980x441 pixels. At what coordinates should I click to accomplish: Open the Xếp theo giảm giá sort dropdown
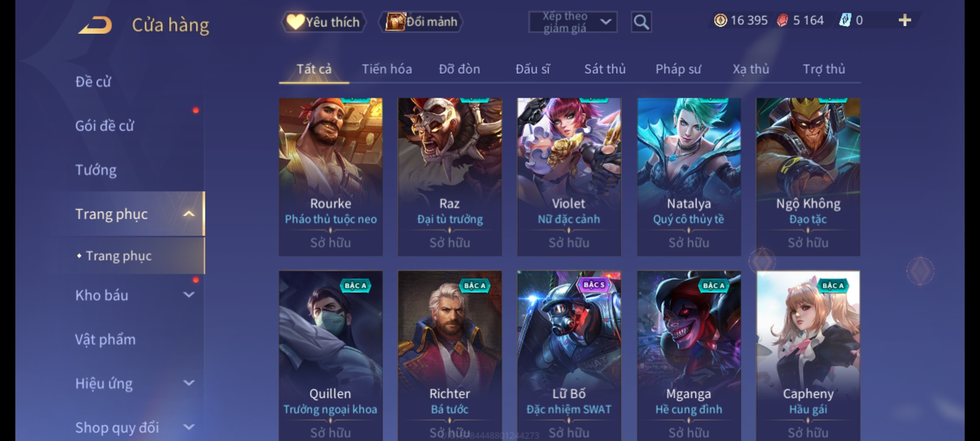pyautogui.click(x=572, y=22)
